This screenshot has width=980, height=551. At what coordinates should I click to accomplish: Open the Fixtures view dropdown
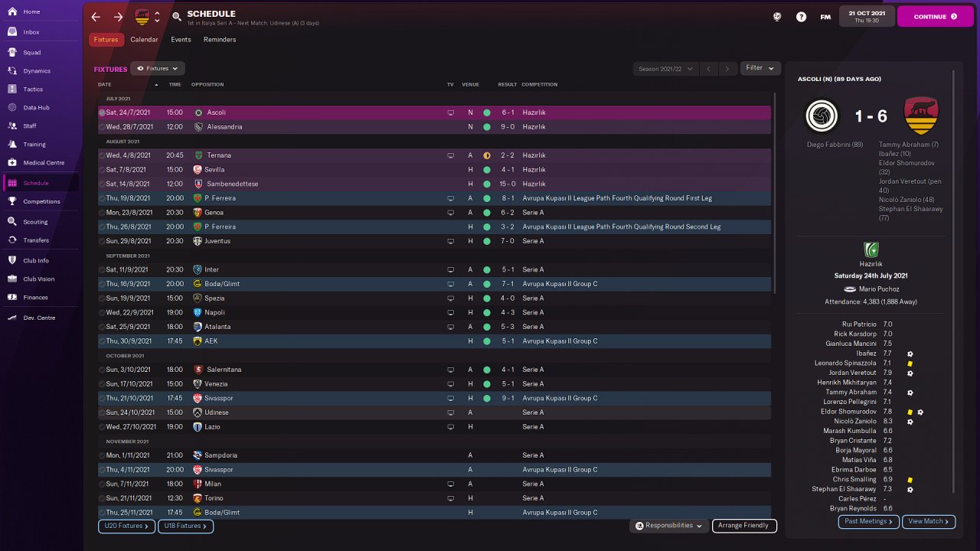pyautogui.click(x=158, y=68)
